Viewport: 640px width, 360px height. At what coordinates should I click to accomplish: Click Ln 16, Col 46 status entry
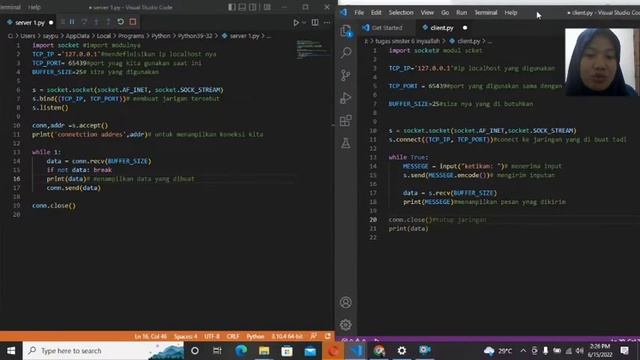pos(151,336)
